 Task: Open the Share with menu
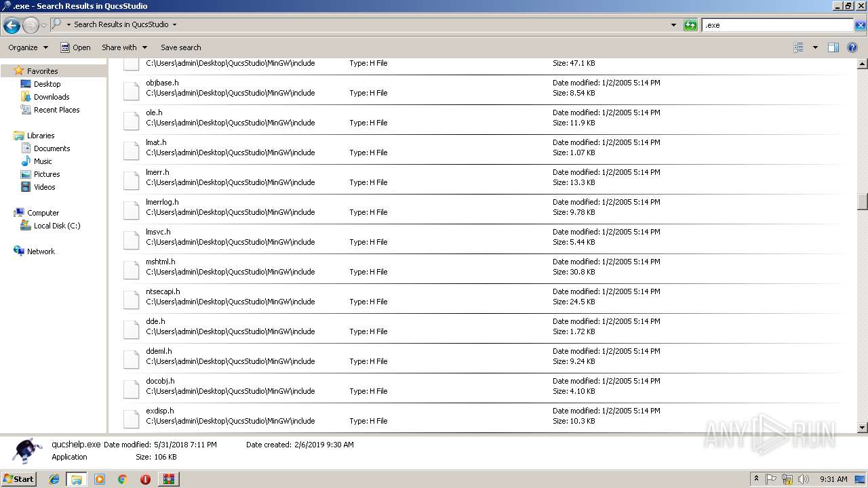coord(124,47)
